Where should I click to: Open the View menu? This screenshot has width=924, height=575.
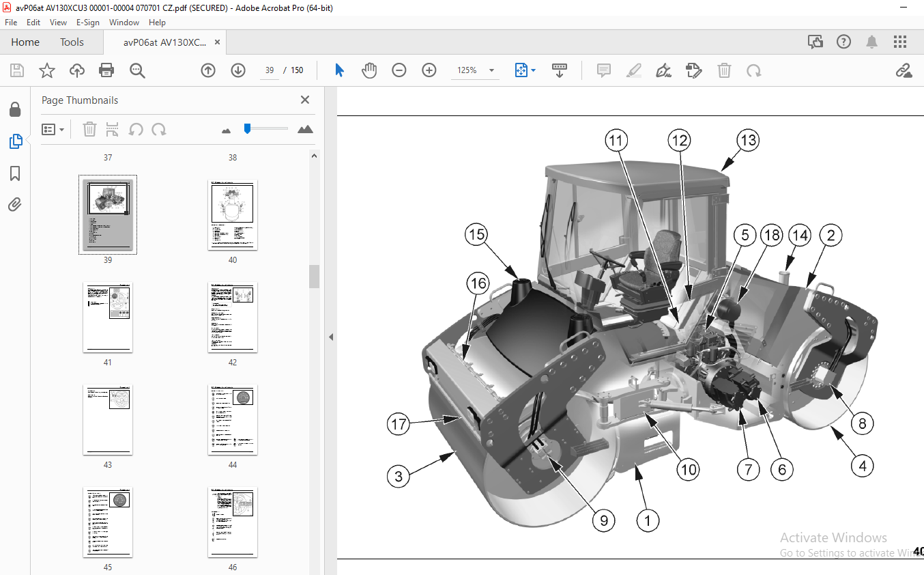(x=59, y=23)
